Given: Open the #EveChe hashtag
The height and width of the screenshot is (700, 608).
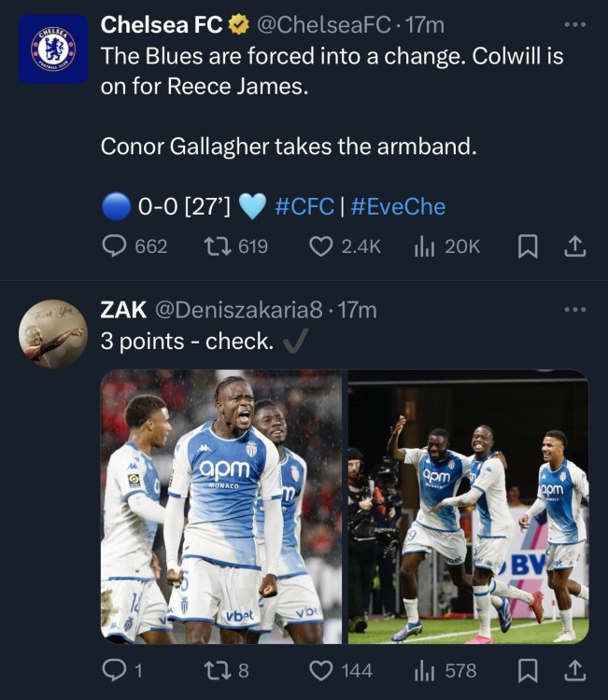Looking at the screenshot, I should pos(398,206).
